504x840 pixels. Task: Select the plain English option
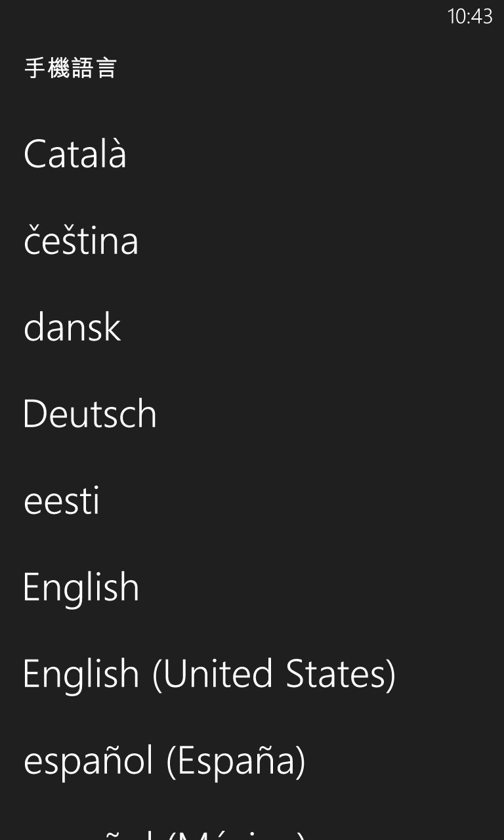tap(81, 587)
